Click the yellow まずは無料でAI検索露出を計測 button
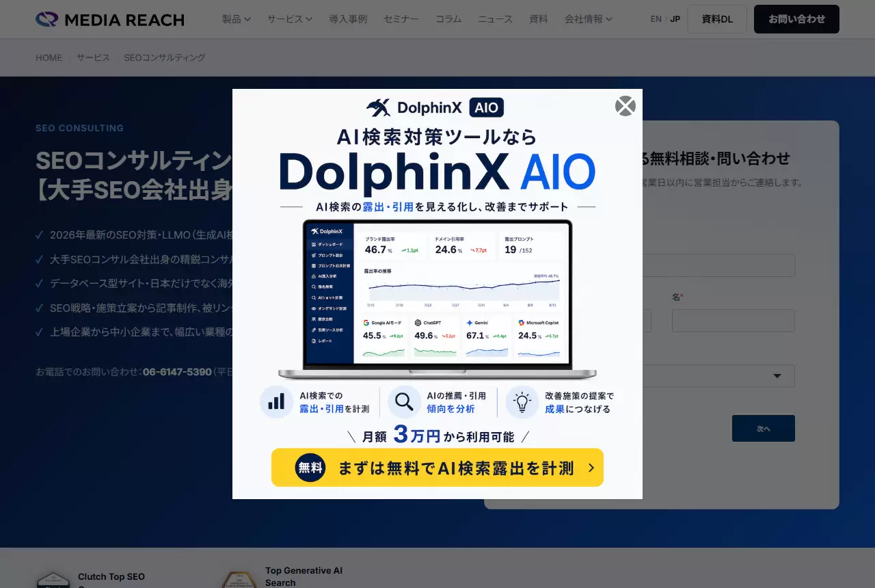The height and width of the screenshot is (588, 875). pos(437,468)
